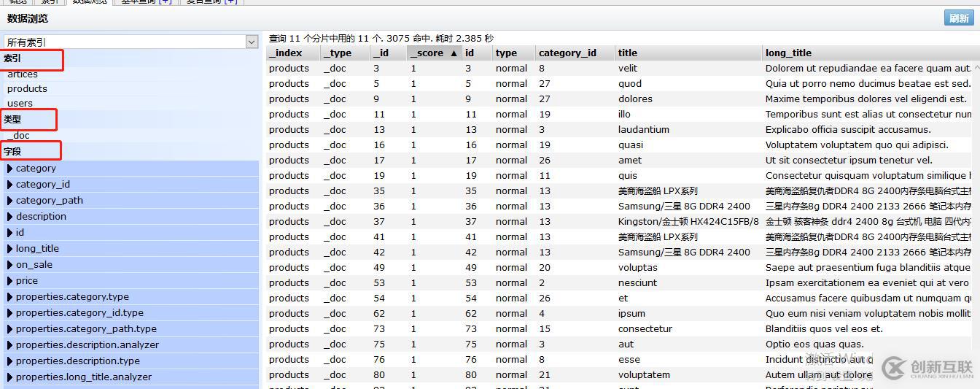Click the title cell 'nesciunt'
Viewport: 980px width, 389px height.
(x=637, y=282)
